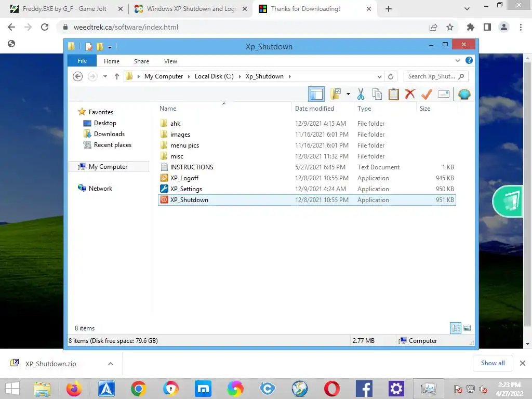Screen dimensions: 532x399
Task: Switch to the Share ribbon tab
Action: pos(141,61)
